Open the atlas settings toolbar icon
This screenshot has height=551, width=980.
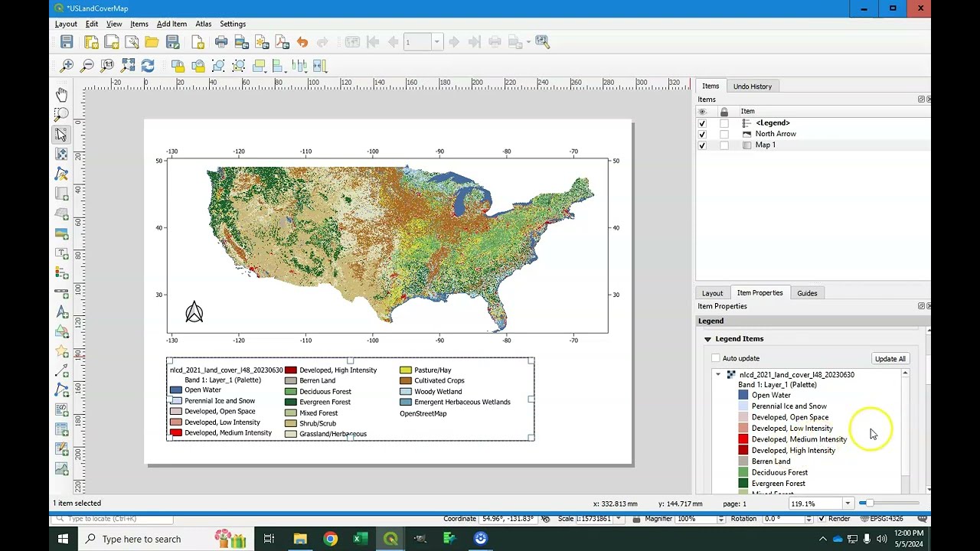pos(542,42)
